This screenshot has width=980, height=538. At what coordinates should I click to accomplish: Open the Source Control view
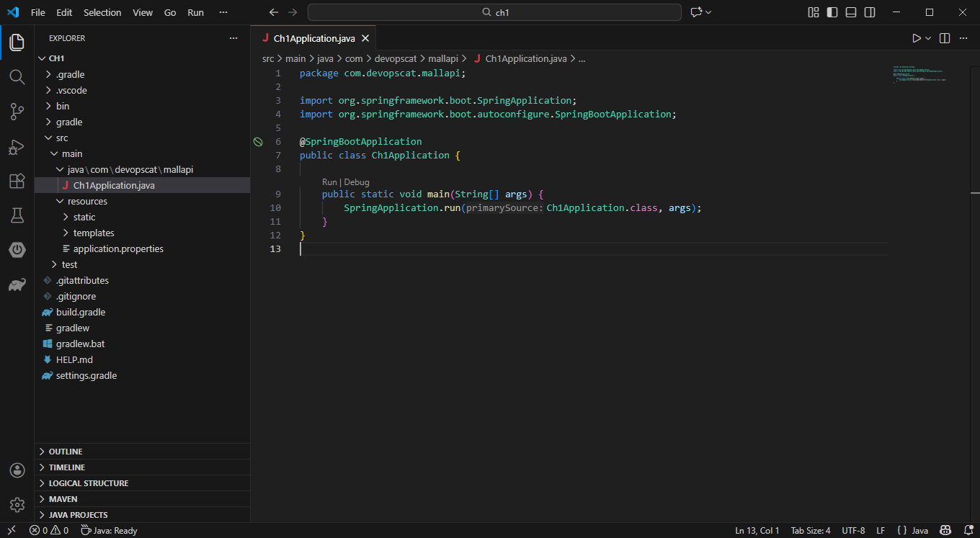click(x=17, y=112)
